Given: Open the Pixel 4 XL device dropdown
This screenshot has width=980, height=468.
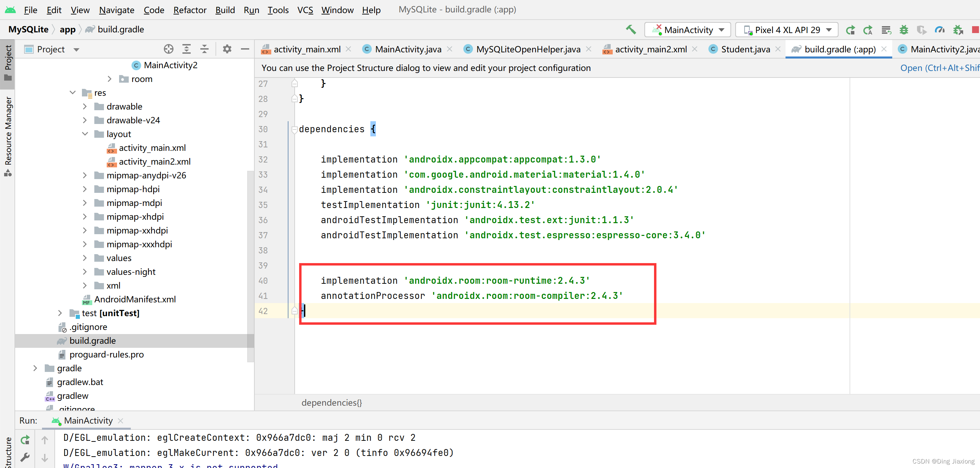Looking at the screenshot, I should (786, 30).
